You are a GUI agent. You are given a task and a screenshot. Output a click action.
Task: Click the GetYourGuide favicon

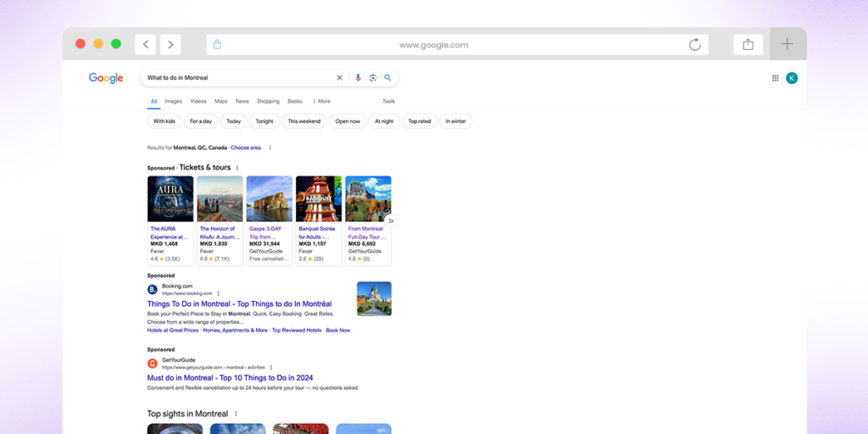[153, 364]
